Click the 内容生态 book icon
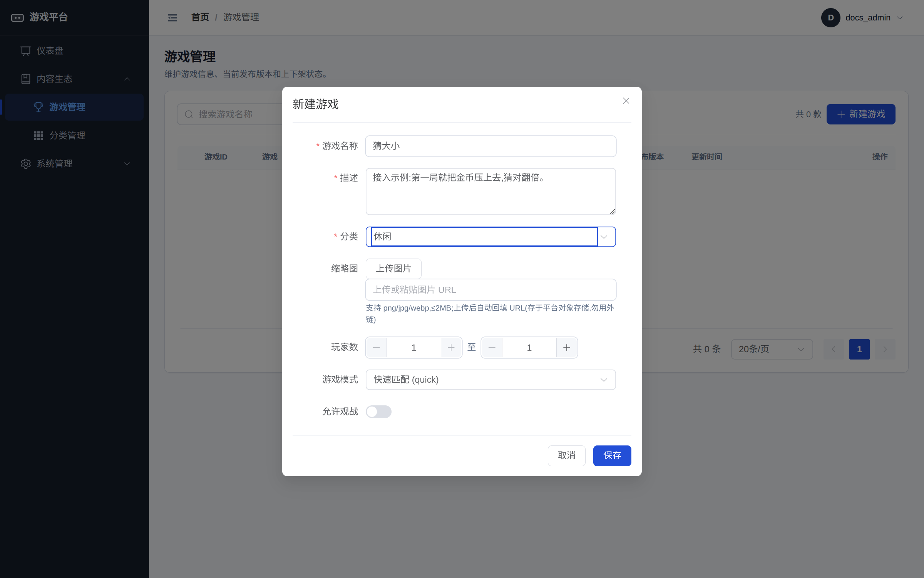This screenshot has width=924, height=578. [x=26, y=79]
